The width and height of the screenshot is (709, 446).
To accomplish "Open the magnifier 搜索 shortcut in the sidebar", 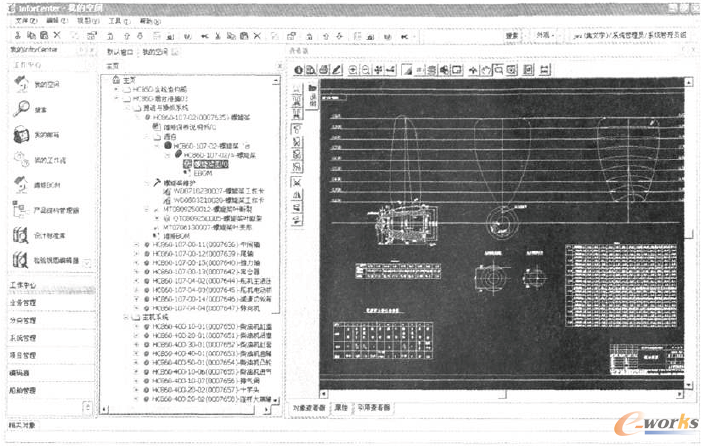I will pos(21,109).
